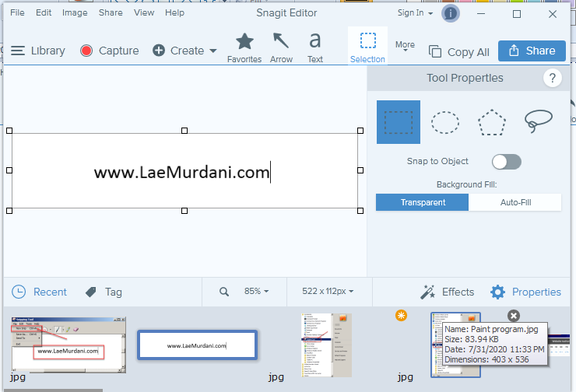This screenshot has height=392, width=576.
Task: Select the Arrow tool
Action: (x=281, y=47)
